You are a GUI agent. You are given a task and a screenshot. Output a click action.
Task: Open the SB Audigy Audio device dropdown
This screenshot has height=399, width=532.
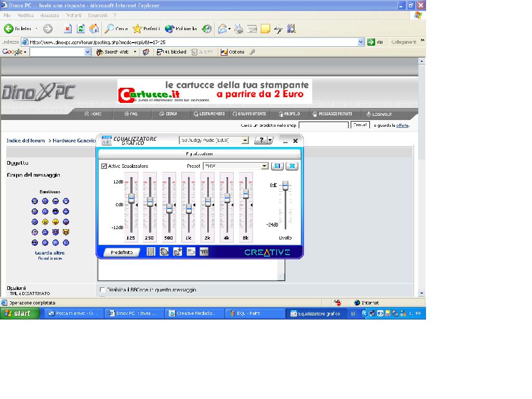click(245, 140)
